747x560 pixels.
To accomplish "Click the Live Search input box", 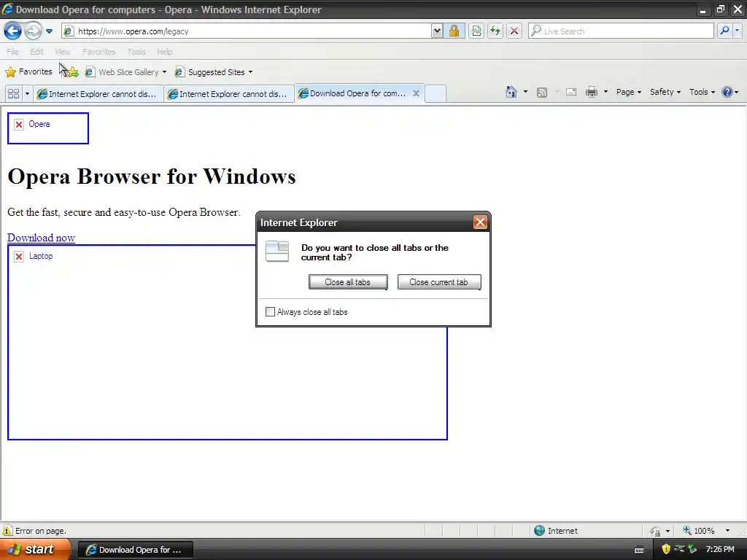I will [622, 31].
